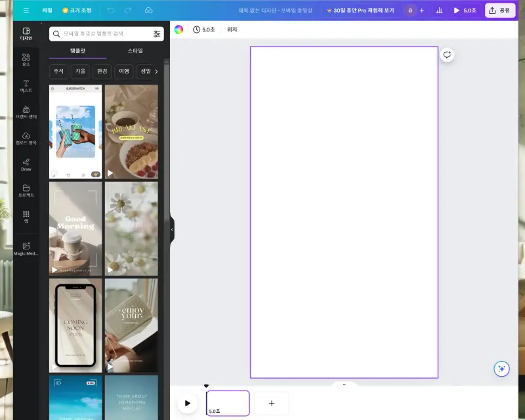The image size is (525, 420).
Task: Select the Coming Soon phone template thumbnail
Action: tap(75, 325)
